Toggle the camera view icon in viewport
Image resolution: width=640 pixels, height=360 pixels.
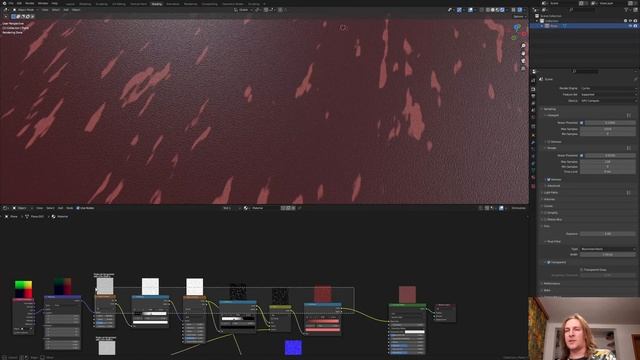(523, 61)
